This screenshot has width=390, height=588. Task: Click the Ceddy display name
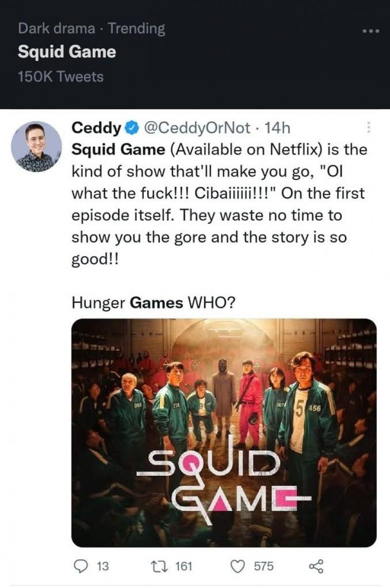point(96,129)
